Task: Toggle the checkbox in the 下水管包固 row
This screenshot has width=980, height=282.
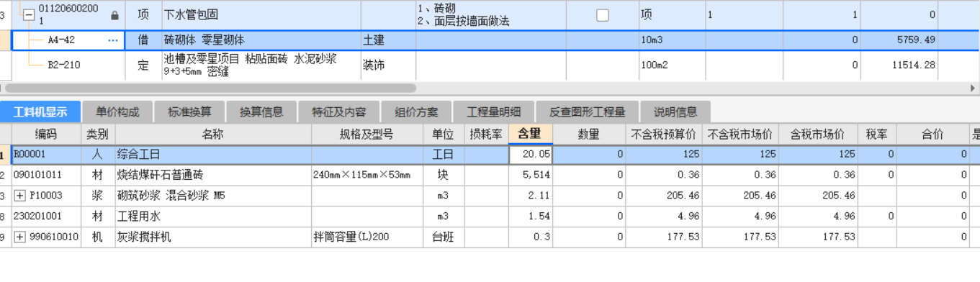Action: (x=603, y=15)
